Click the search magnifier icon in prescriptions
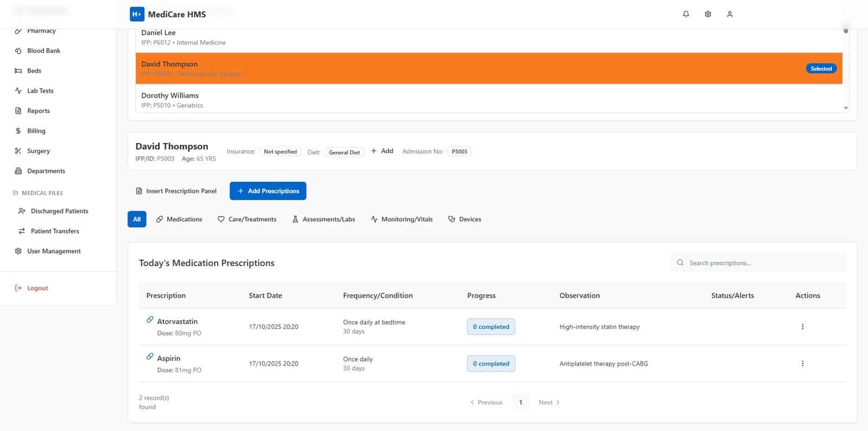This screenshot has height=431, width=868. click(680, 263)
